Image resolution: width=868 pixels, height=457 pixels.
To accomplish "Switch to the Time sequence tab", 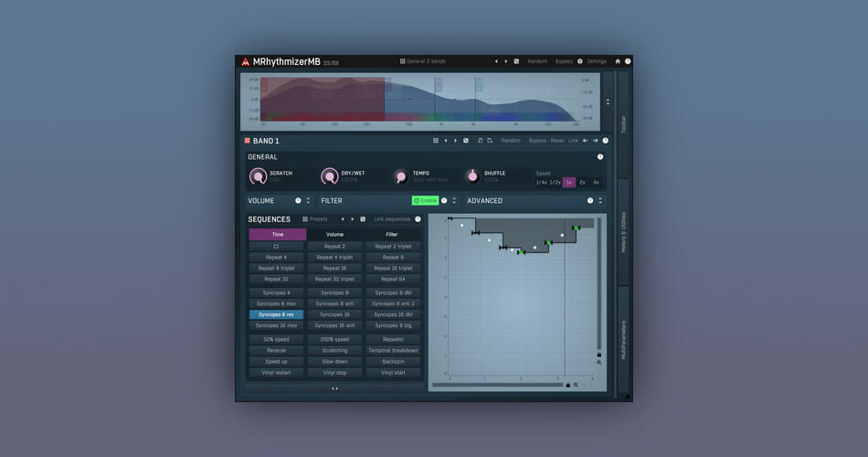I will pyautogui.click(x=278, y=234).
